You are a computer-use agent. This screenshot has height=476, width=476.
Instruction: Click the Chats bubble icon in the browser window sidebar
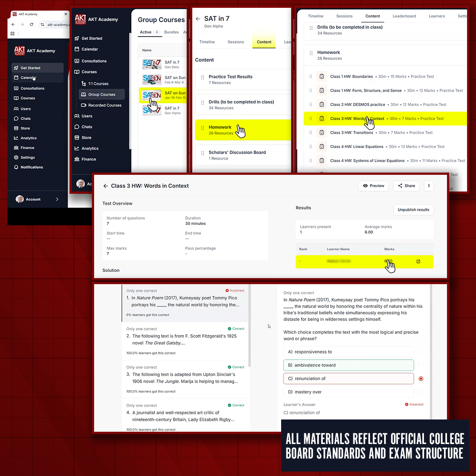(16, 119)
